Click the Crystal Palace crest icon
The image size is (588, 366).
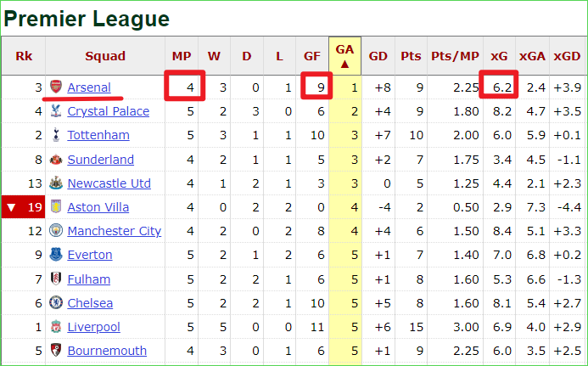click(56, 110)
